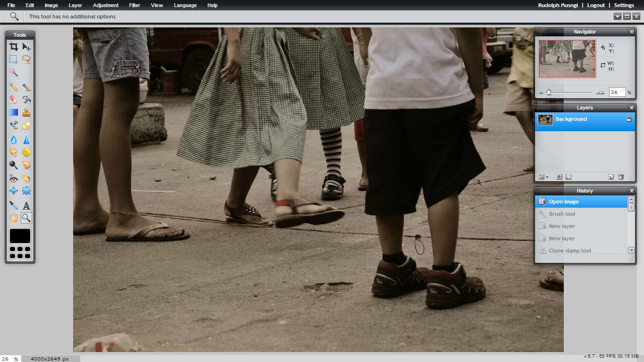Image resolution: width=644 pixels, height=362 pixels.
Task: Select the Burn tool
Action: tap(26, 165)
